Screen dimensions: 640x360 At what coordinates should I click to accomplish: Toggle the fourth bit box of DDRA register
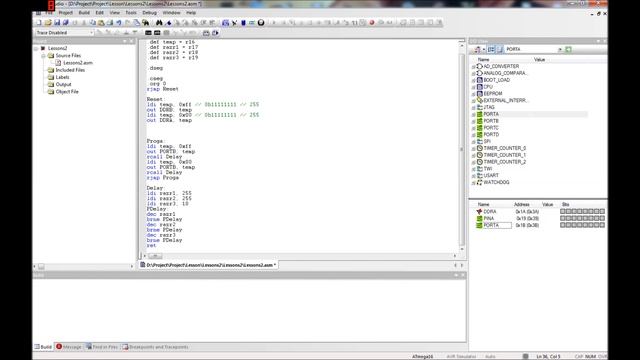click(580, 211)
